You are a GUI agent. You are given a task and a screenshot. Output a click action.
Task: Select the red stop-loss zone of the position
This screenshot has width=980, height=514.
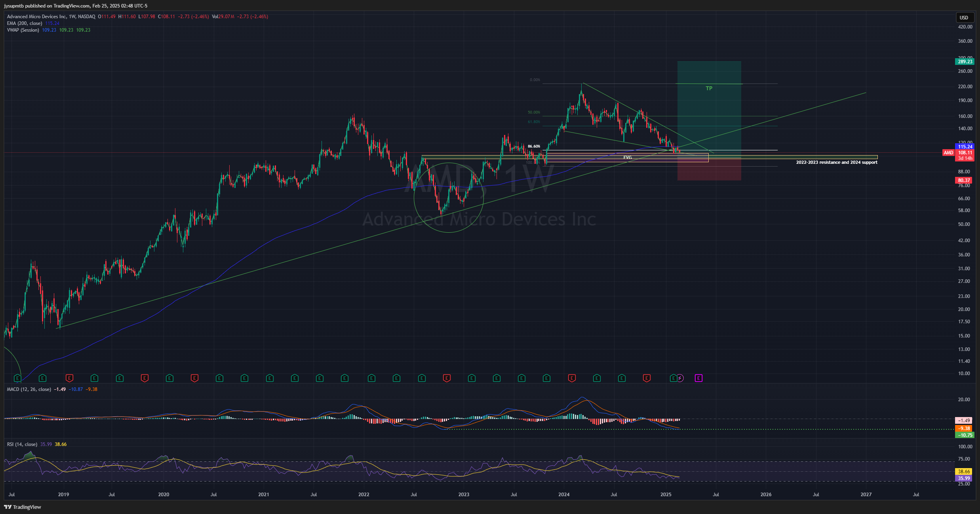point(709,169)
